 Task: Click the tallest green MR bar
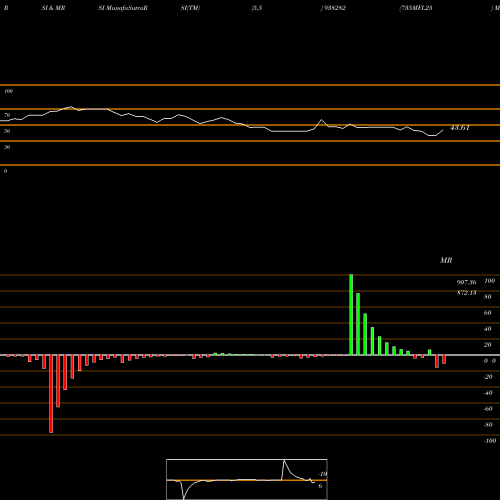[351, 315]
